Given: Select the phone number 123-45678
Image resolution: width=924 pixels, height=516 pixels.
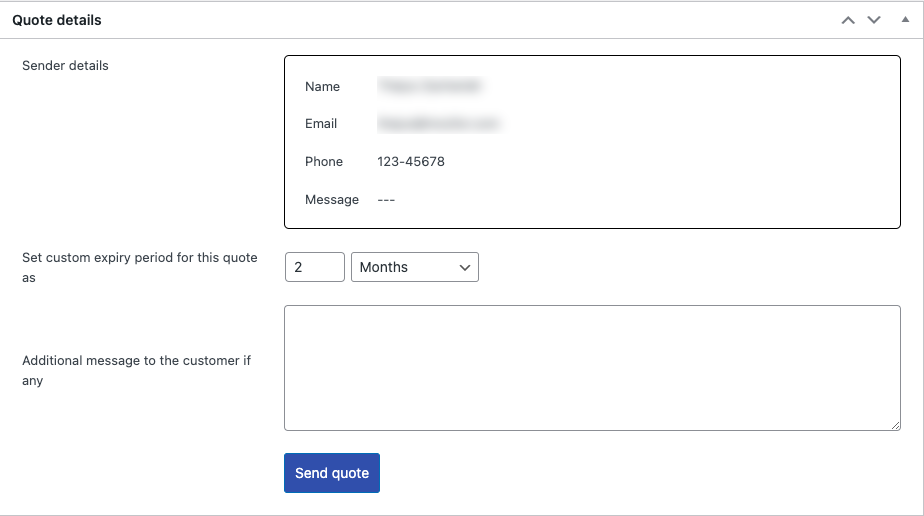Looking at the screenshot, I should click(411, 161).
